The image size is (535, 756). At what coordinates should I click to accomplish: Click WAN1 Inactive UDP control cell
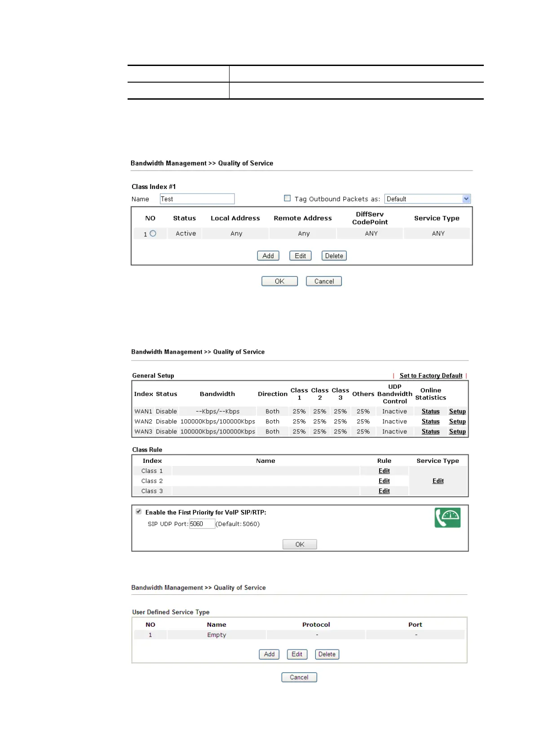point(394,411)
